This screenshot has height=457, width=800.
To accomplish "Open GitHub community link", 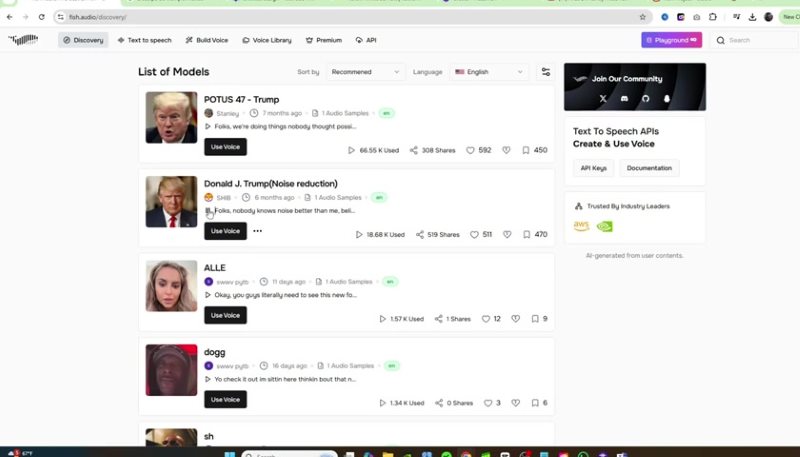I will click(x=645, y=98).
